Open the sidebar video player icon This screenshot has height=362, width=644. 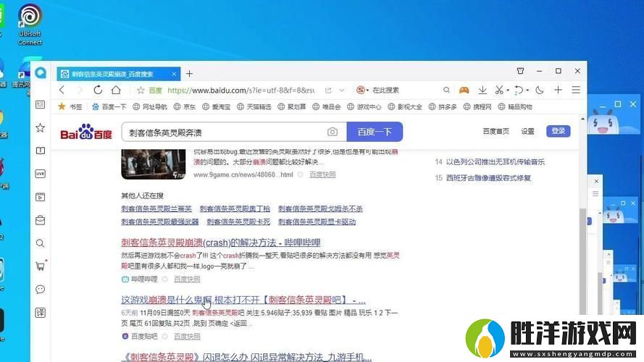pyautogui.click(x=41, y=197)
